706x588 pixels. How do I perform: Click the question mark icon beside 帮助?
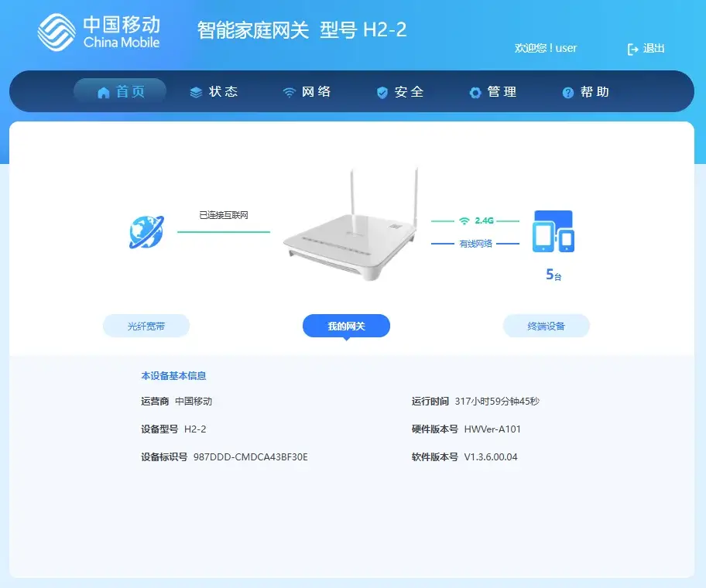568,92
